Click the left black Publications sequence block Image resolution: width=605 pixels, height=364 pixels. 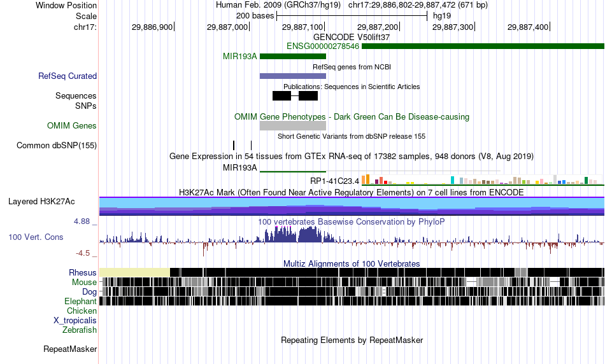281,95
